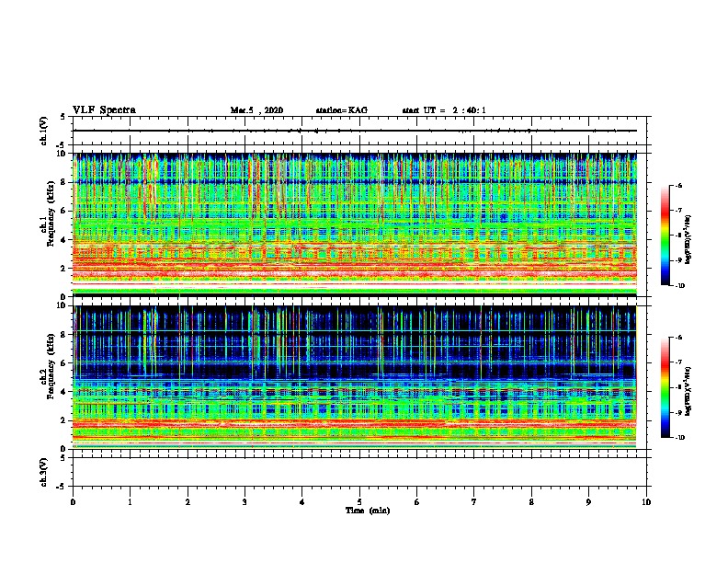Click the ch.2 colorbar log(PSD) unit label
The image size is (728, 563).
click(689, 392)
